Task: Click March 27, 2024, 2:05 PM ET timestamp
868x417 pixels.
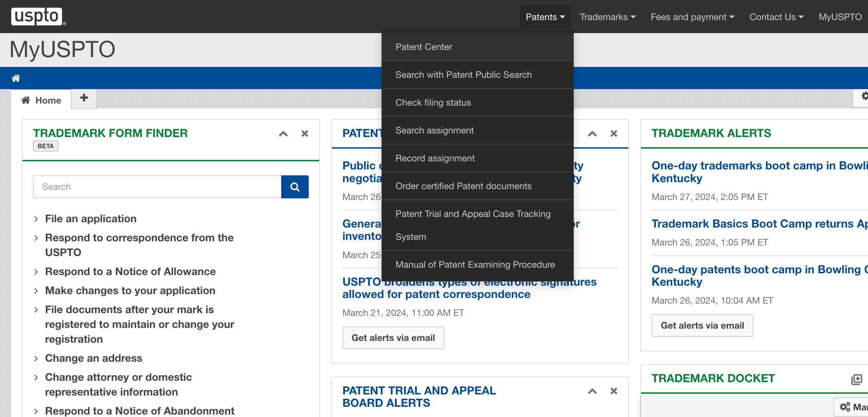Action: click(x=710, y=197)
